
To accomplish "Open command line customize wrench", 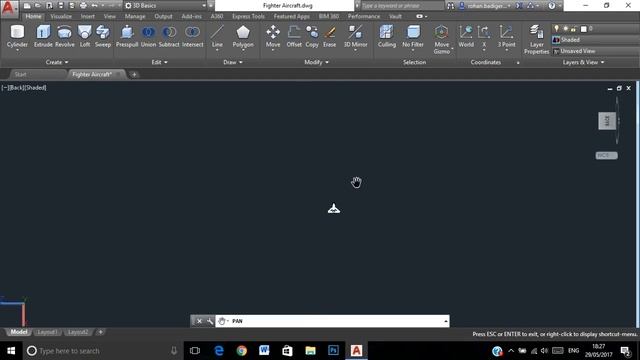I will click(210, 321).
